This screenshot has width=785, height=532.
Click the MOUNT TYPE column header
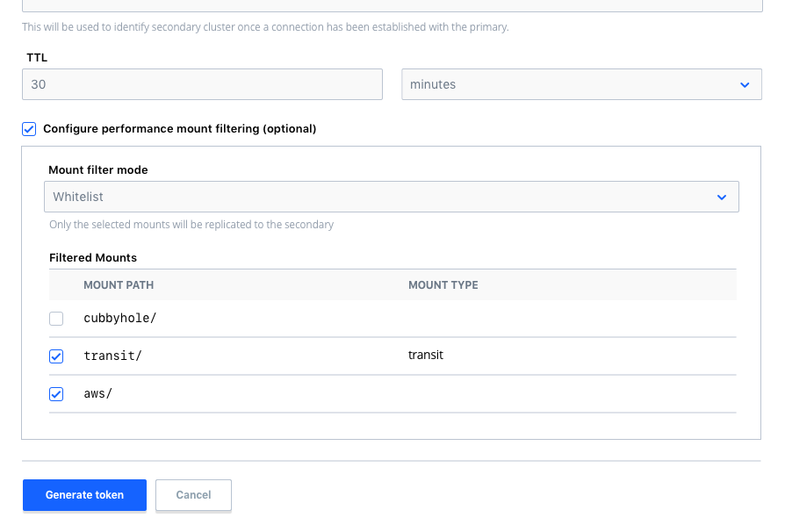coord(443,285)
